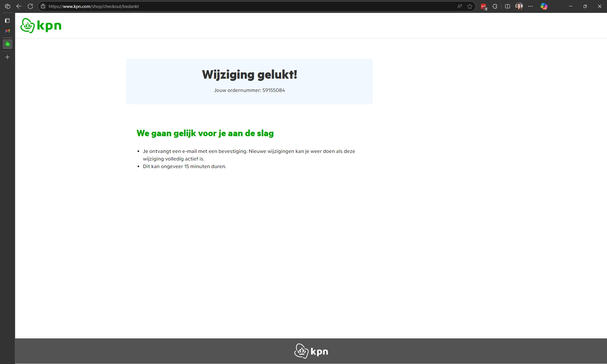Toggle the vertical tabs pane
Viewport: 607px width, 364px height.
tap(8, 21)
